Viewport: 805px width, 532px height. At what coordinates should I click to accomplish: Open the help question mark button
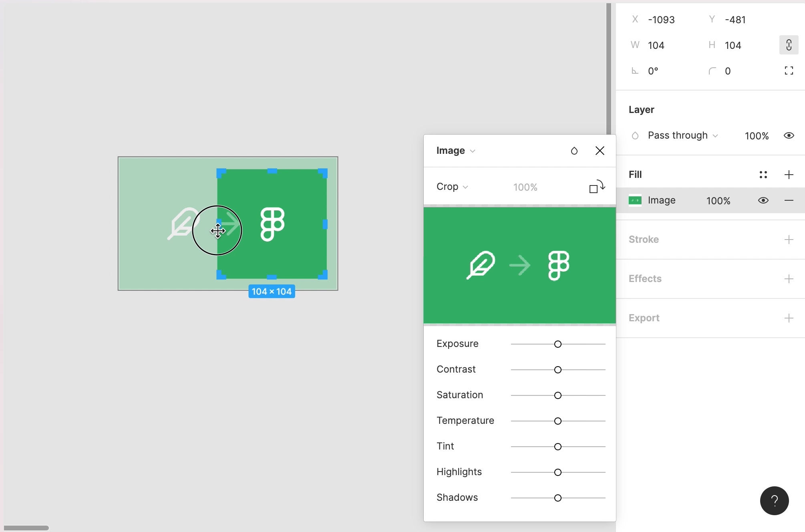774,500
